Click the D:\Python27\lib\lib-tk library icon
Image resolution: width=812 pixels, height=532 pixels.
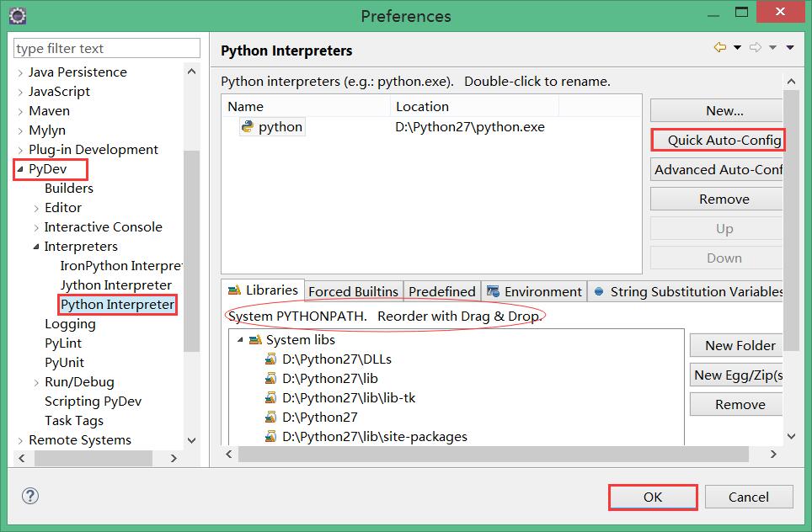click(x=270, y=398)
